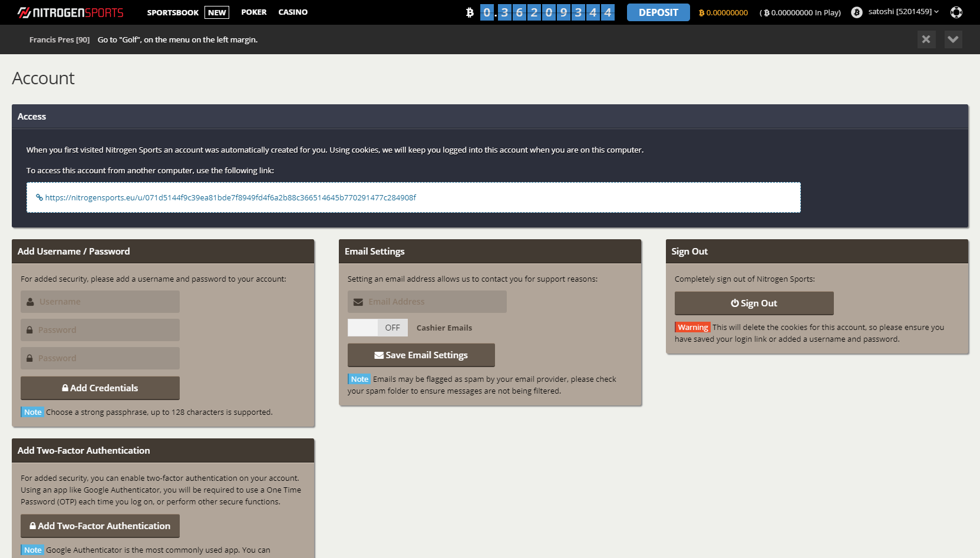This screenshot has height=558, width=980.
Task: Open the satoshi [5201459] account dropdown
Action: pyautogui.click(x=903, y=12)
